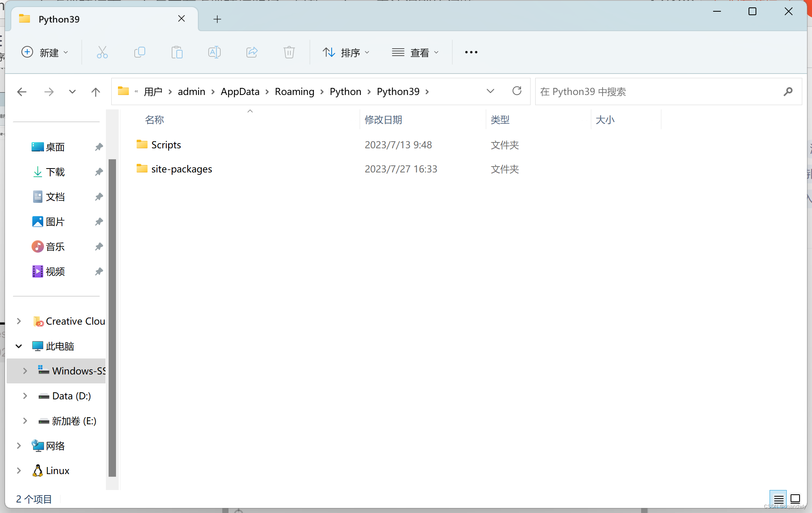
Task: Select Data (D:) drive
Action: (x=72, y=396)
